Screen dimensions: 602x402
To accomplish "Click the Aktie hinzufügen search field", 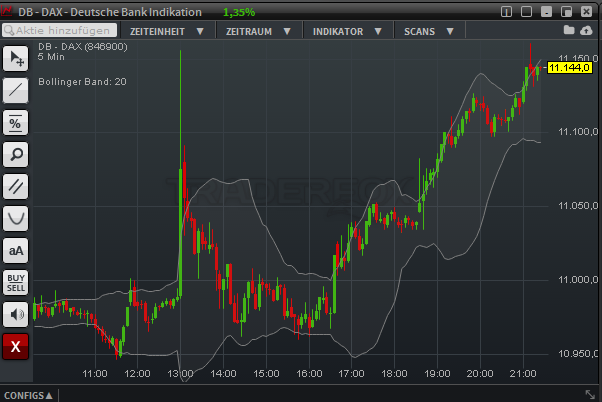I will [x=60, y=30].
